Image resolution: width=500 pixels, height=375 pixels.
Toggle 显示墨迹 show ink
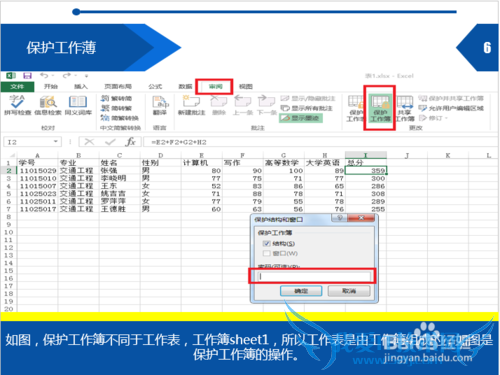(x=301, y=118)
